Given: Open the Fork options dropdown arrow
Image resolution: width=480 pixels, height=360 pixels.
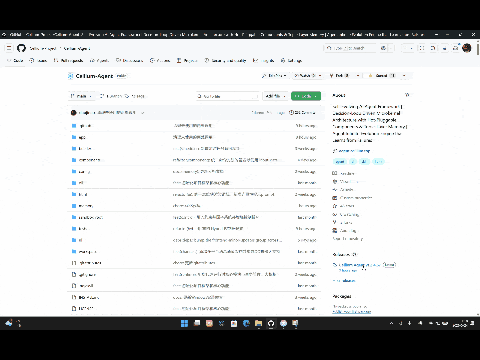Looking at the screenshot, I should (x=358, y=76).
